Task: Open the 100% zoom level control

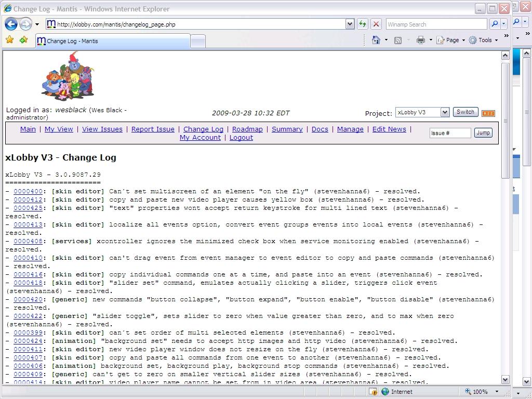Action: point(482,392)
